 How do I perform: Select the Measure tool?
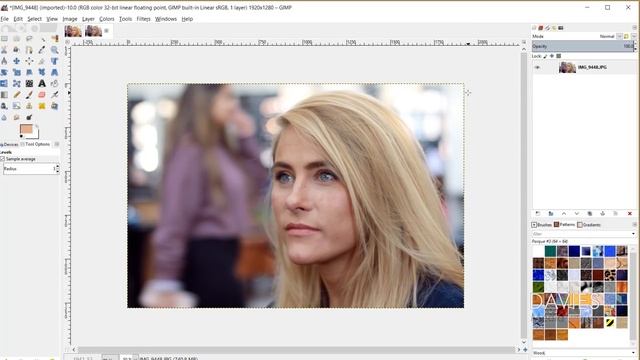tap(4, 61)
